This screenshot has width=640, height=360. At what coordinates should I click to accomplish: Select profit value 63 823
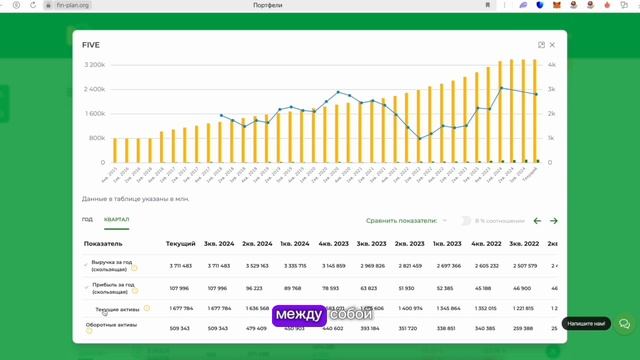[x=369, y=288]
